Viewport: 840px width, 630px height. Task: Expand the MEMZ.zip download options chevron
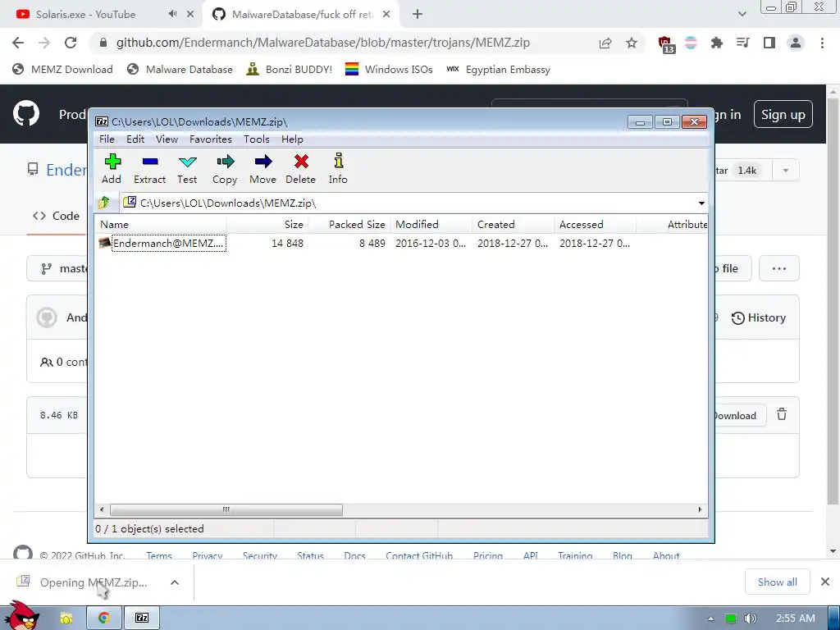coord(175,582)
